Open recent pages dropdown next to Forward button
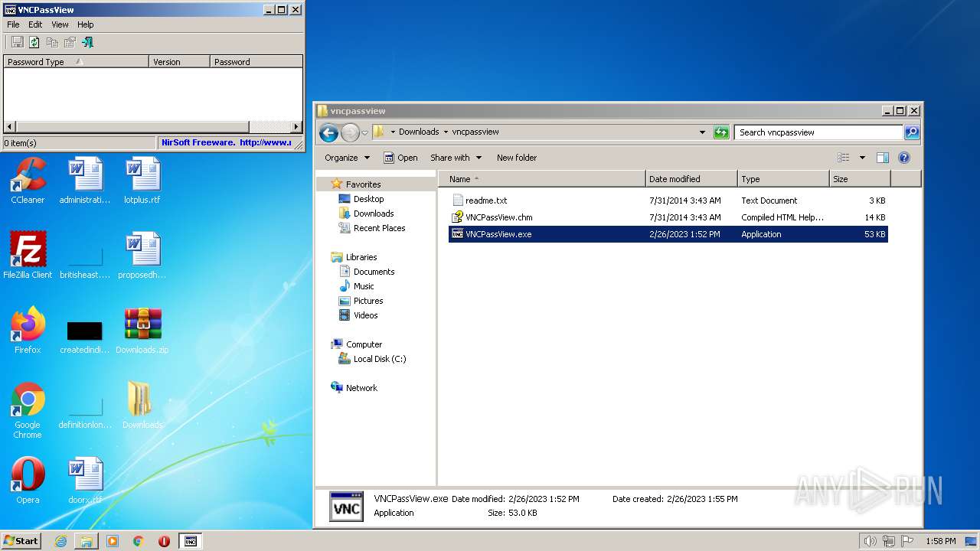 click(364, 132)
